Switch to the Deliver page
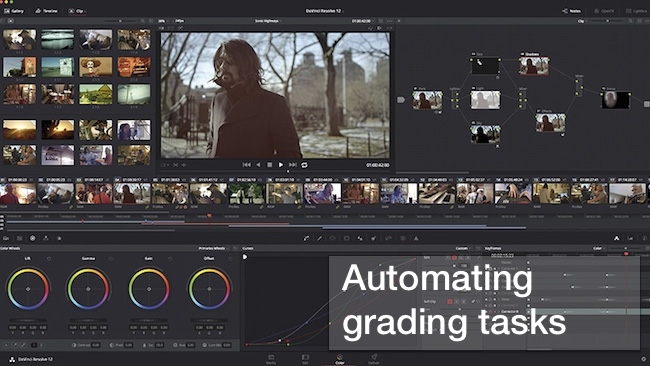Image resolution: width=650 pixels, height=366 pixels. tap(374, 359)
